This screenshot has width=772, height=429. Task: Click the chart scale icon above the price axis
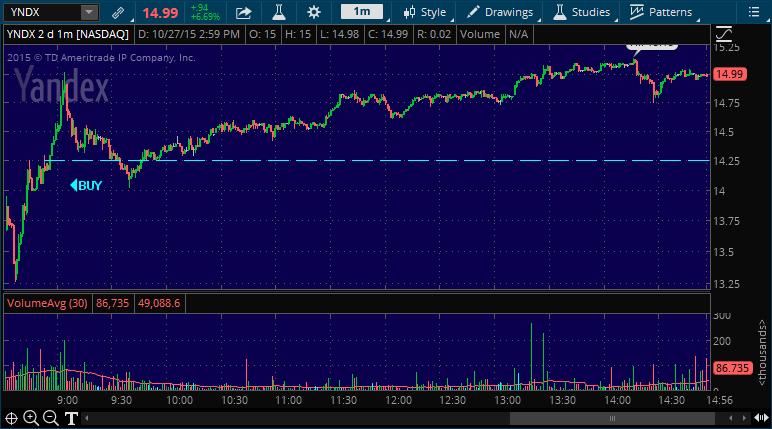[724, 34]
